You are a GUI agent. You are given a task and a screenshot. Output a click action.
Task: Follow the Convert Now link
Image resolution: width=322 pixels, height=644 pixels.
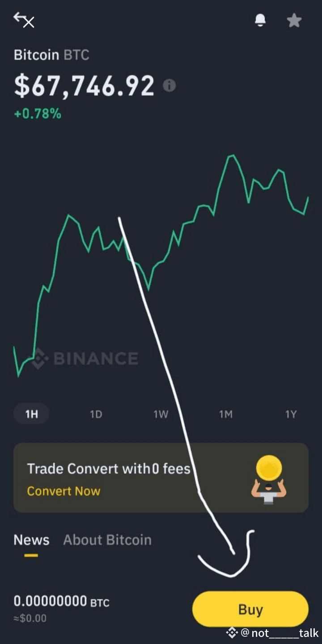coord(64,491)
